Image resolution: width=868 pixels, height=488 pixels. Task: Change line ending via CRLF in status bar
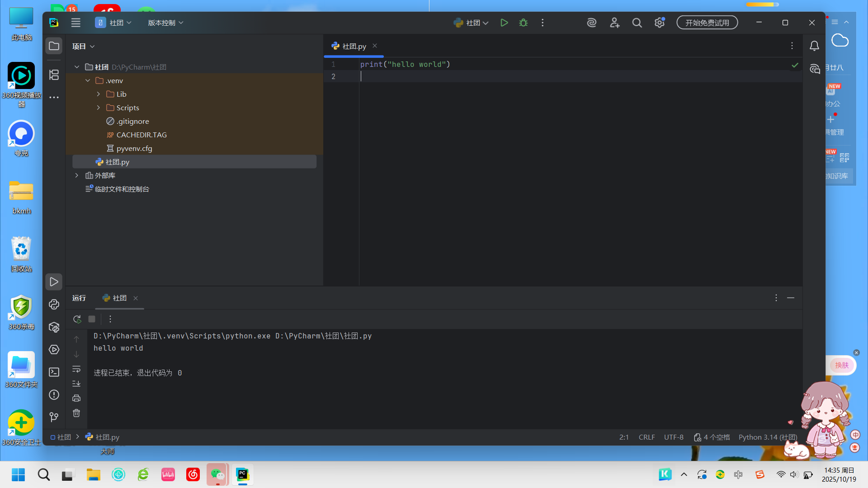click(646, 437)
